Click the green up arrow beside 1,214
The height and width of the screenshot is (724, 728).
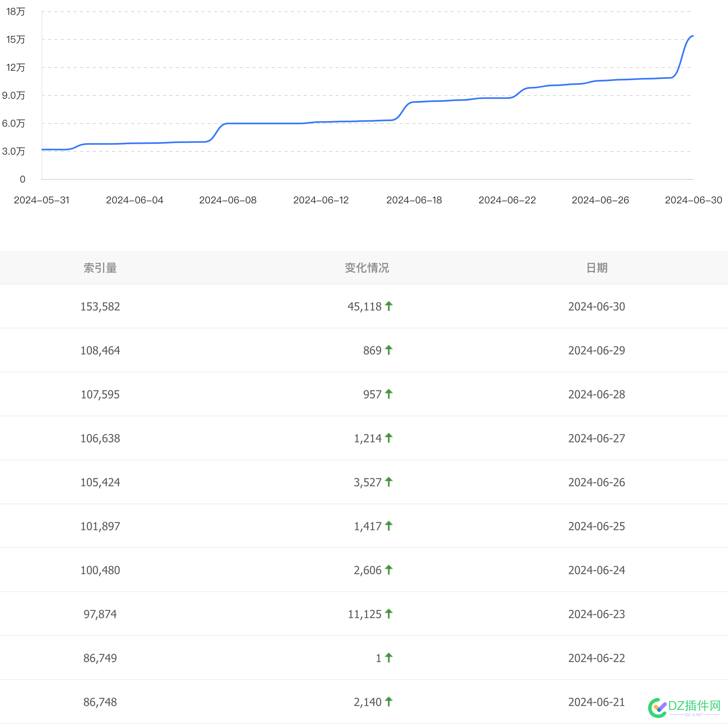pos(389,438)
